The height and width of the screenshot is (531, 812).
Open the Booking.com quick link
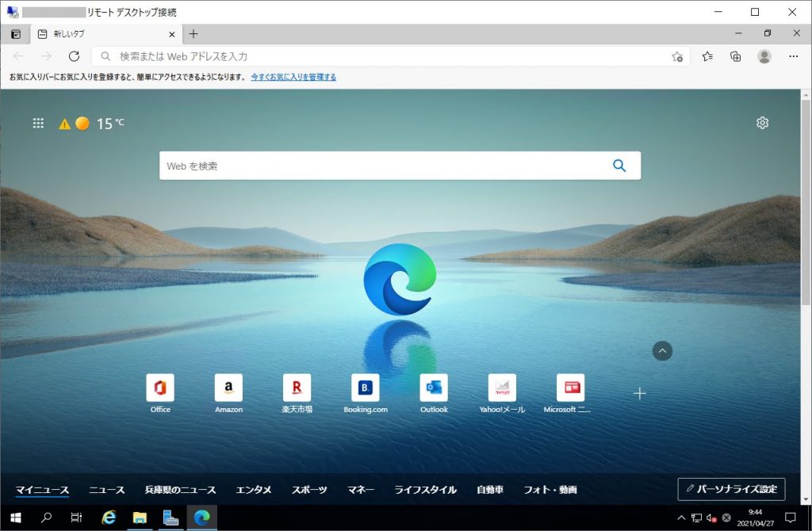365,393
